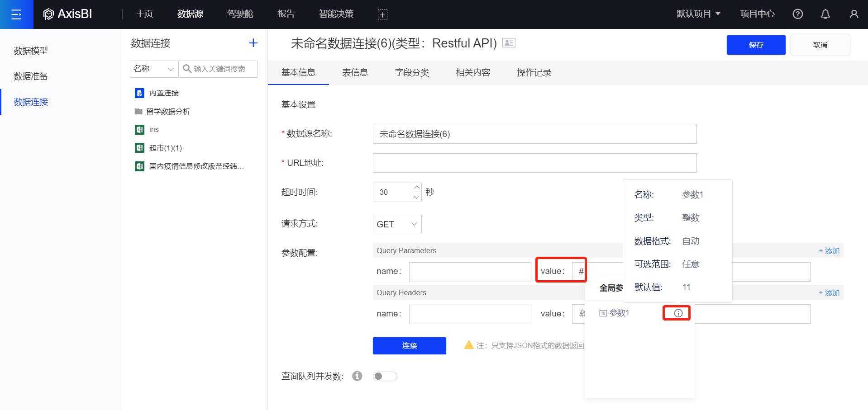Screen dimensions: 868x410
Task: Increase the timeout with the up arrow
Action: point(417,188)
